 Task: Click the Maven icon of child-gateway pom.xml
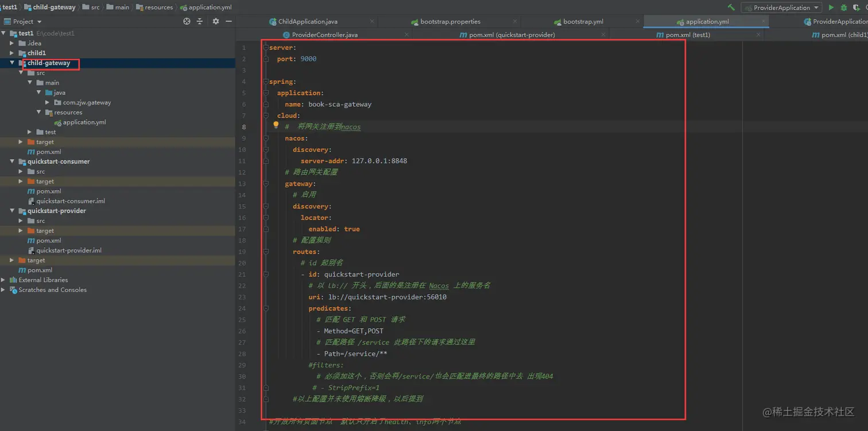pyautogui.click(x=31, y=152)
